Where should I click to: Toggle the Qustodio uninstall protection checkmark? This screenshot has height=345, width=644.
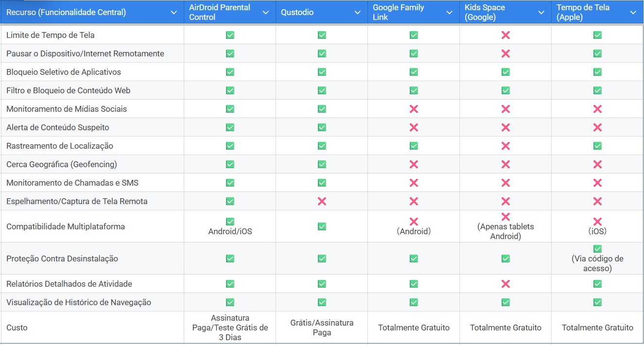tap(321, 259)
